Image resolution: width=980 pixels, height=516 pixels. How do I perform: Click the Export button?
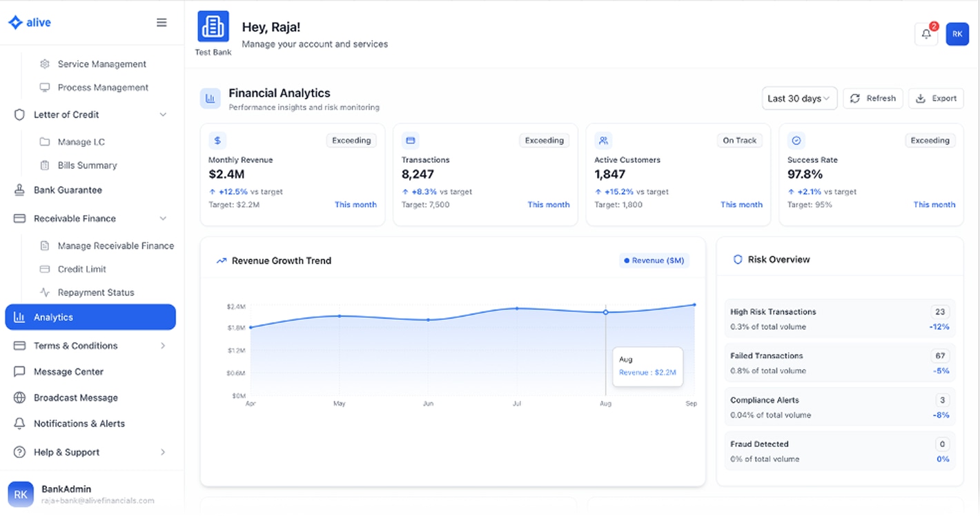936,99
